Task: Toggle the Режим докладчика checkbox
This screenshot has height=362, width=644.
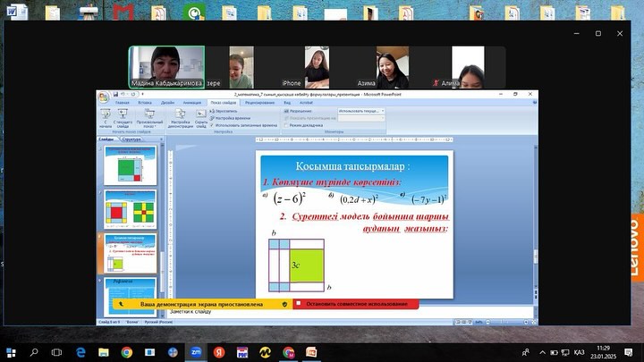Action: (x=284, y=125)
